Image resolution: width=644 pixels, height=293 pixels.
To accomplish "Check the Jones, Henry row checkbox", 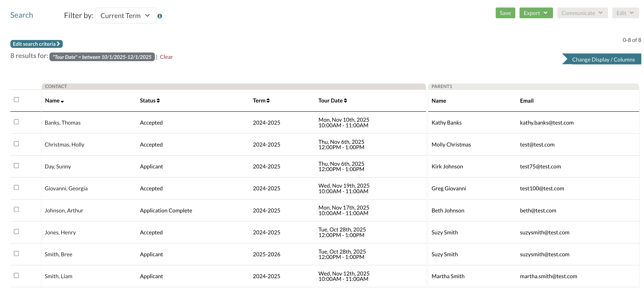I will (x=17, y=231).
